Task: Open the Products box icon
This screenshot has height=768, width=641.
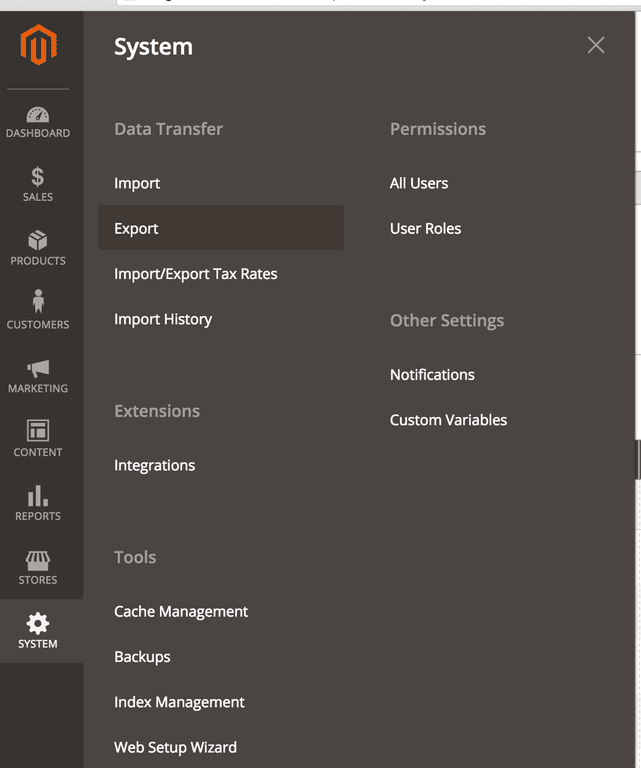Action: click(38, 241)
